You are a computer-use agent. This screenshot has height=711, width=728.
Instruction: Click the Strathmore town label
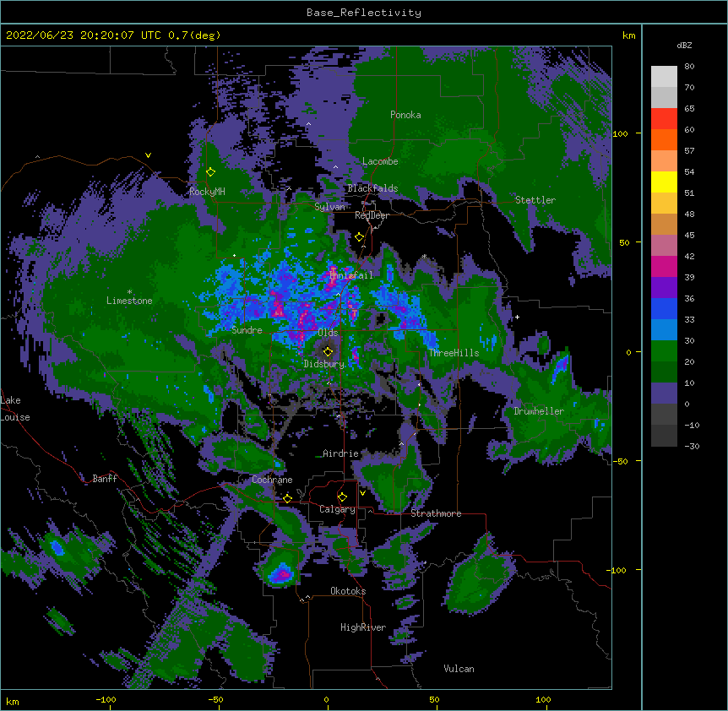436,513
